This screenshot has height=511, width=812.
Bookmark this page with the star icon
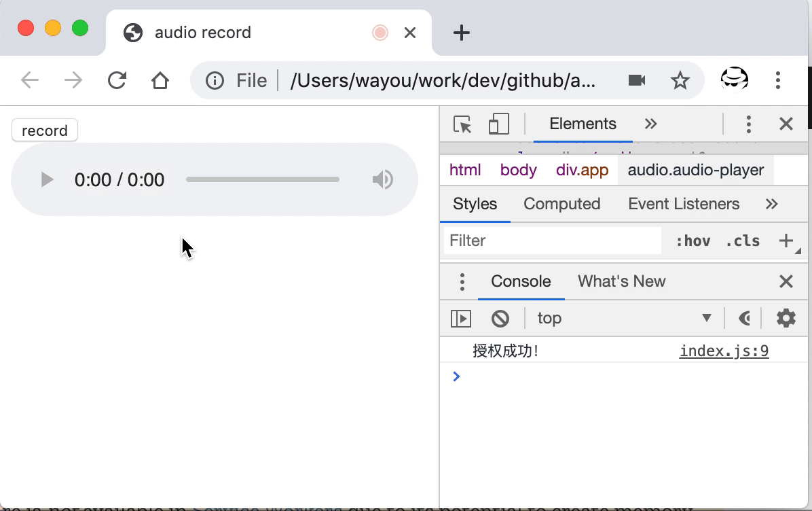click(x=680, y=81)
